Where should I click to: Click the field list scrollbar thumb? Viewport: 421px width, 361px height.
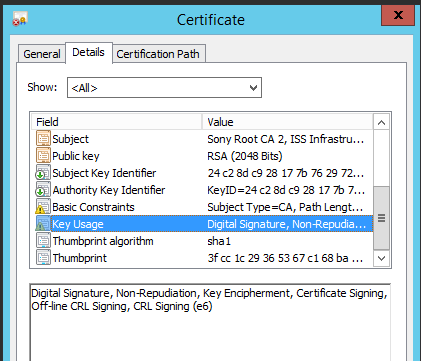[x=381, y=218]
